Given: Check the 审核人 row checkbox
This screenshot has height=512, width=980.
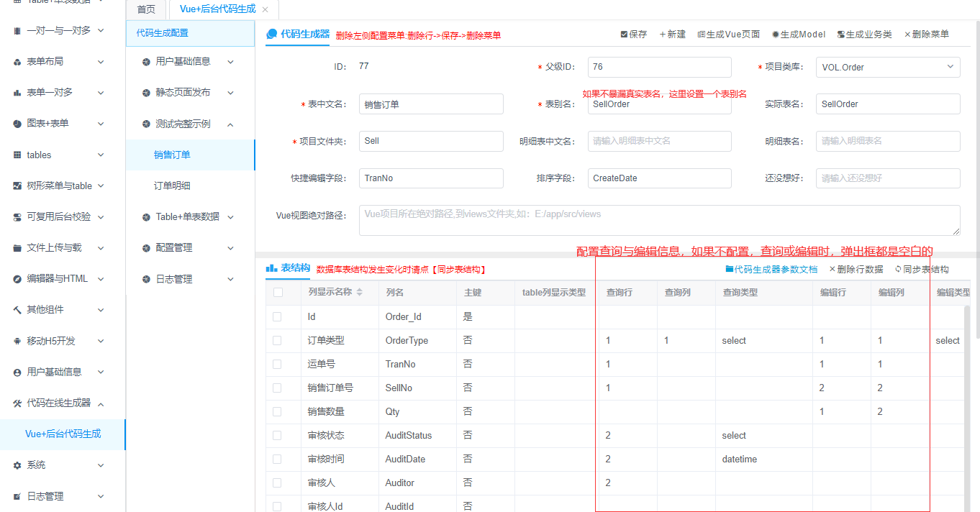Looking at the screenshot, I should click(x=278, y=483).
